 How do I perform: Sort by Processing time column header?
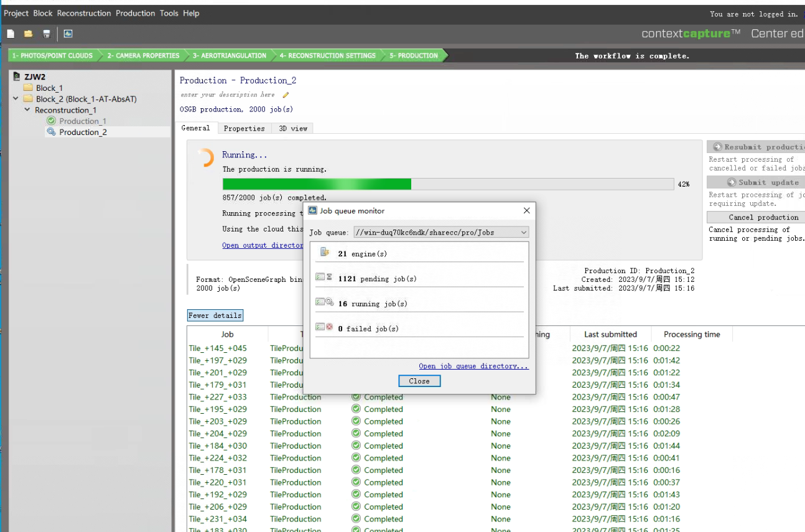[692, 334]
